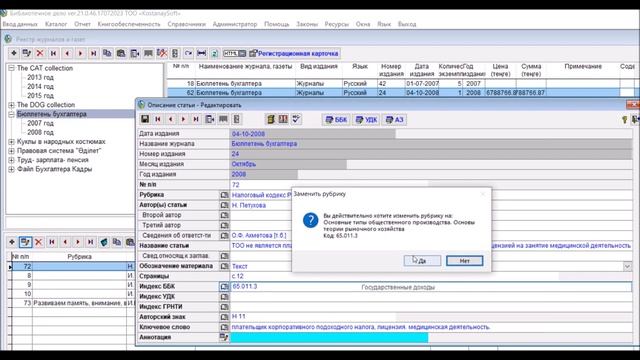
Task: Open lookup button for Индекс ГРНТИ field
Action: click(224, 307)
